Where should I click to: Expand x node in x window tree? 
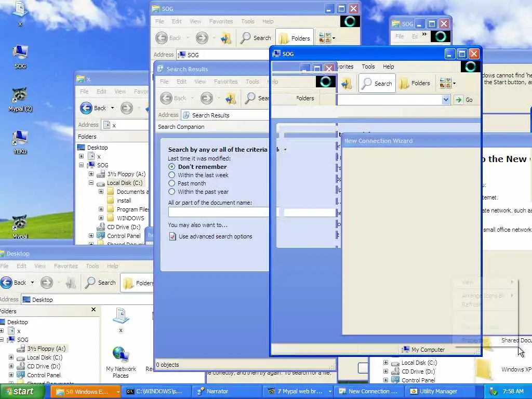82,156
